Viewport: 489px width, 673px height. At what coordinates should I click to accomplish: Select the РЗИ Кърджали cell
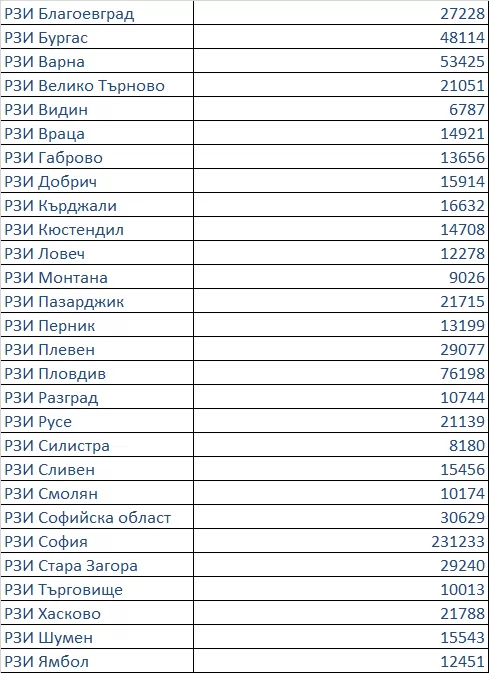point(97,205)
